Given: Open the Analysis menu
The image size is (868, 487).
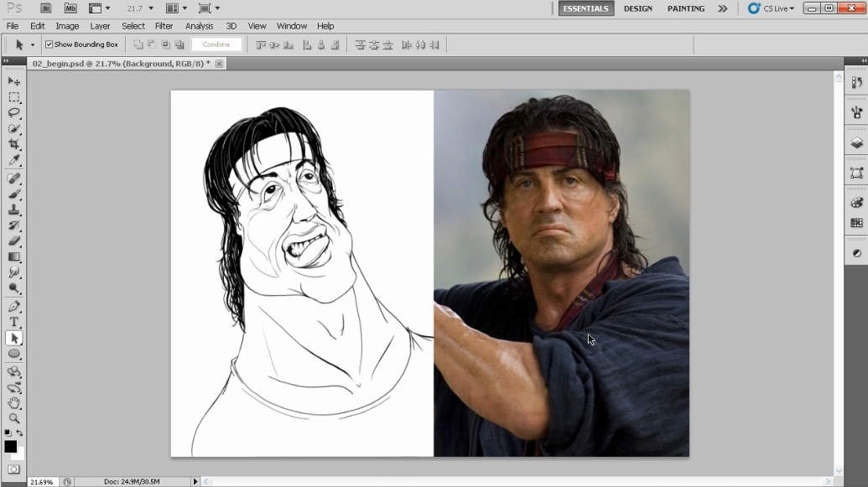Looking at the screenshot, I should tap(200, 26).
